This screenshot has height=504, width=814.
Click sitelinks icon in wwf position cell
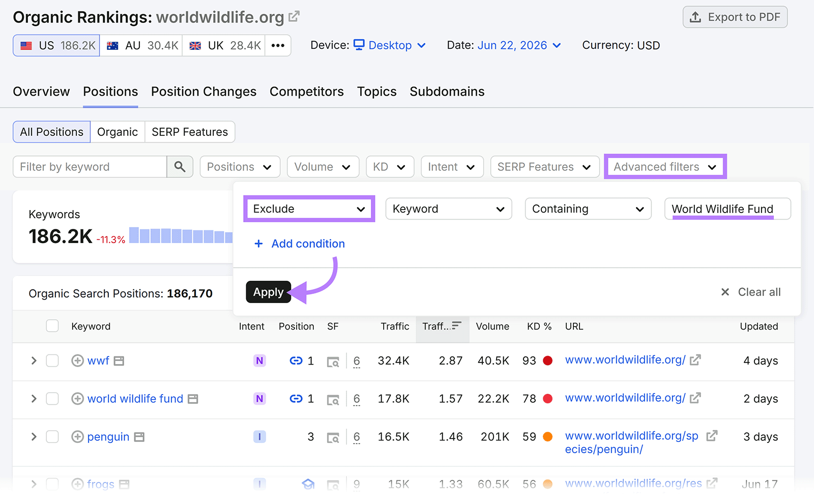click(296, 361)
